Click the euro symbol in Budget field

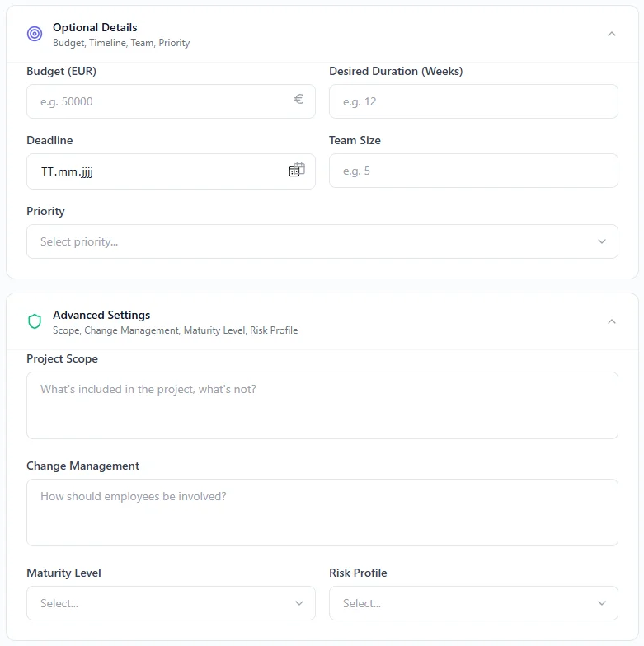298,100
